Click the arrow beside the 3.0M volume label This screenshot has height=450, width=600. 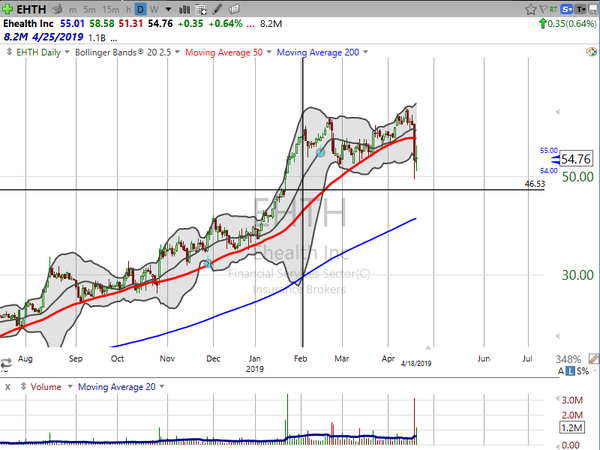pos(558,399)
